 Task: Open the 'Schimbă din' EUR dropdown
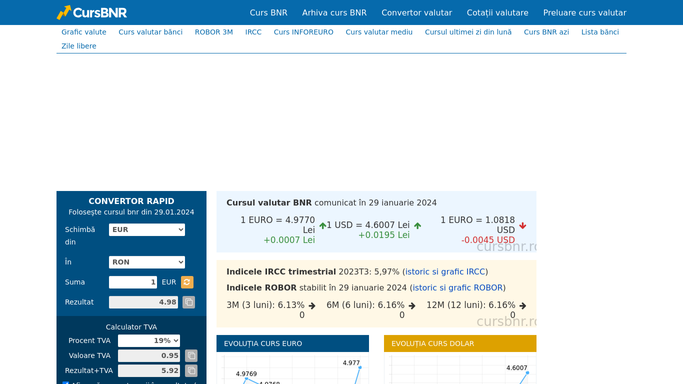pos(147,229)
